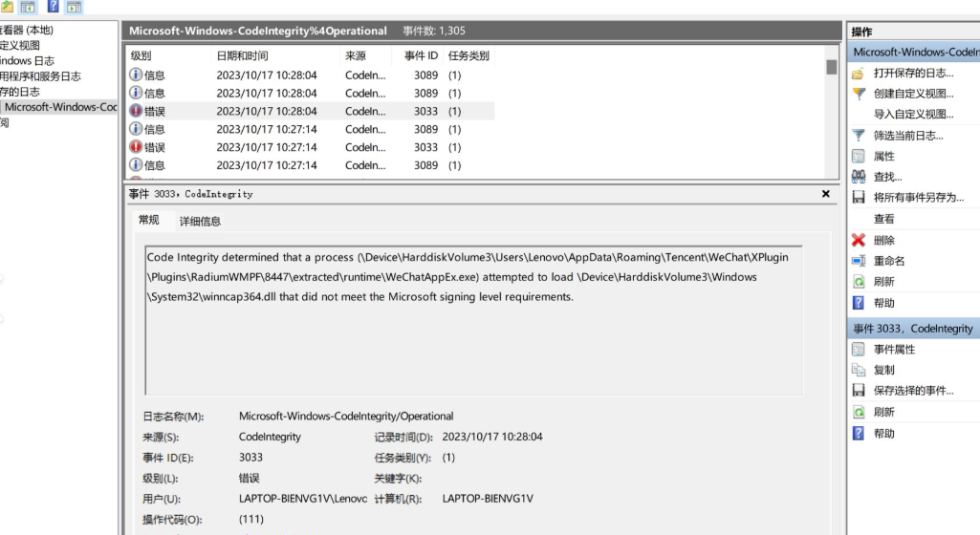Viewport: 980px width, 535px height.
Task: Open 打开保存的日志 in the actions pane
Action: point(912,73)
